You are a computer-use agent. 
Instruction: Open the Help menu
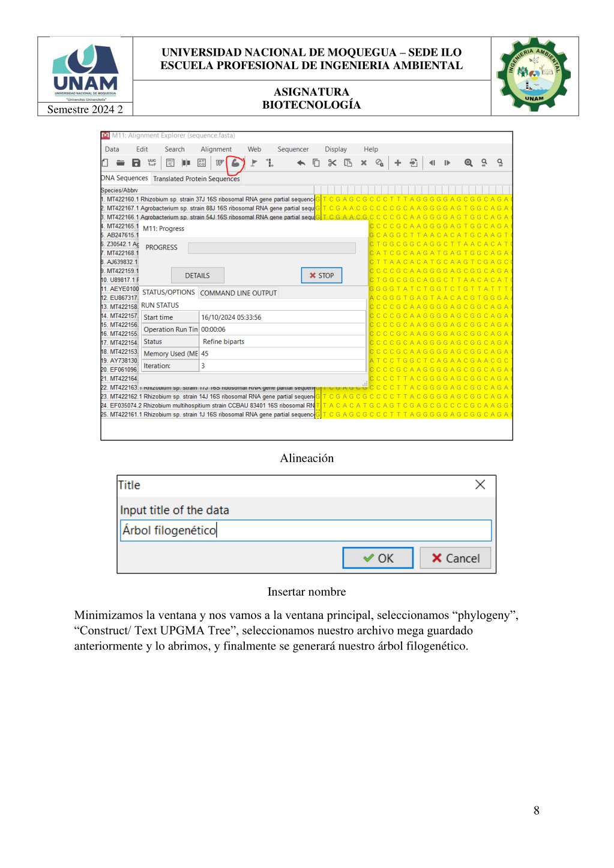click(371, 149)
